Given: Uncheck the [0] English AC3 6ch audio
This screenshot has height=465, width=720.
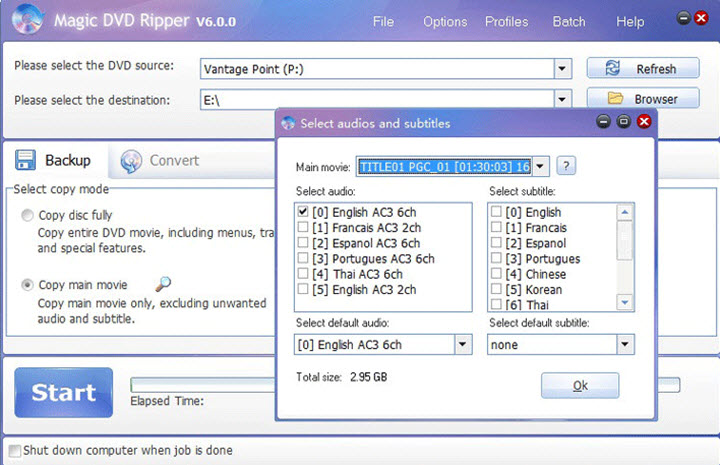Looking at the screenshot, I should pyautogui.click(x=303, y=212).
